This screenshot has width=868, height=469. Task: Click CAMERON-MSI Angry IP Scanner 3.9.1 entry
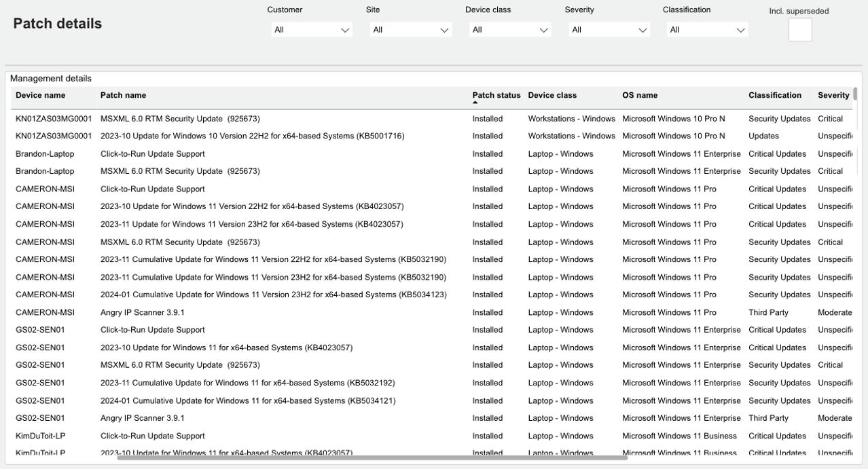(143, 313)
